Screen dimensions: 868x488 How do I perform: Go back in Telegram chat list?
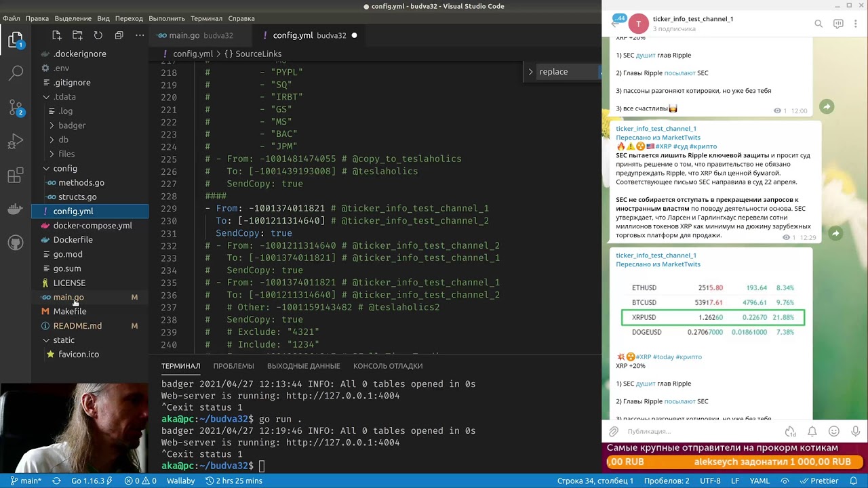click(615, 24)
